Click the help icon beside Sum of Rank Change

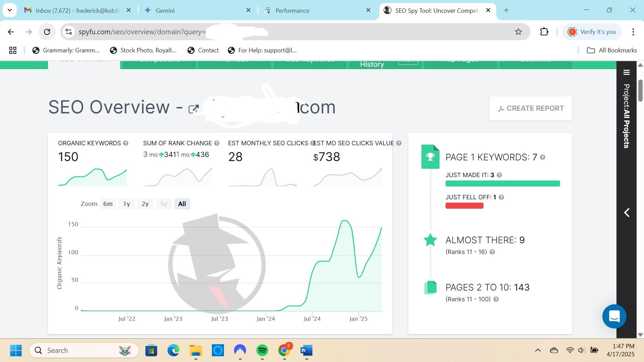(x=217, y=143)
